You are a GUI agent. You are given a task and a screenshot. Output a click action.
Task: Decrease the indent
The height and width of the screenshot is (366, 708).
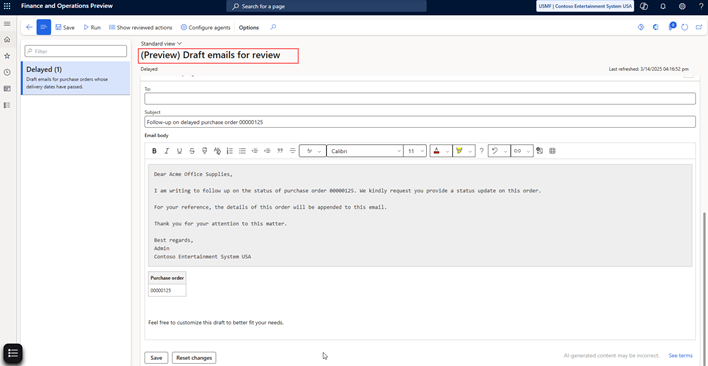pyautogui.click(x=255, y=151)
